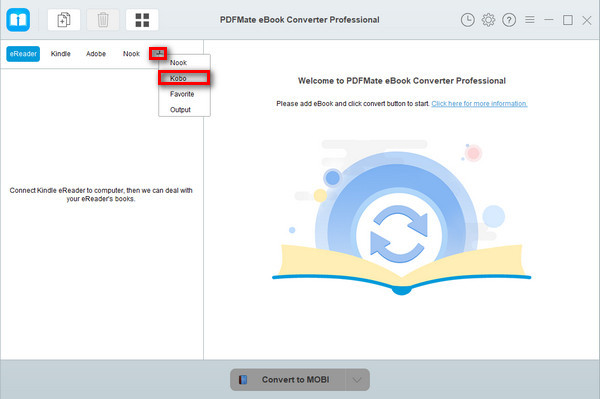Viewport: 600px width, 399px height.
Task: Click 'Please add eBook and click convert' text
Action: (x=352, y=104)
